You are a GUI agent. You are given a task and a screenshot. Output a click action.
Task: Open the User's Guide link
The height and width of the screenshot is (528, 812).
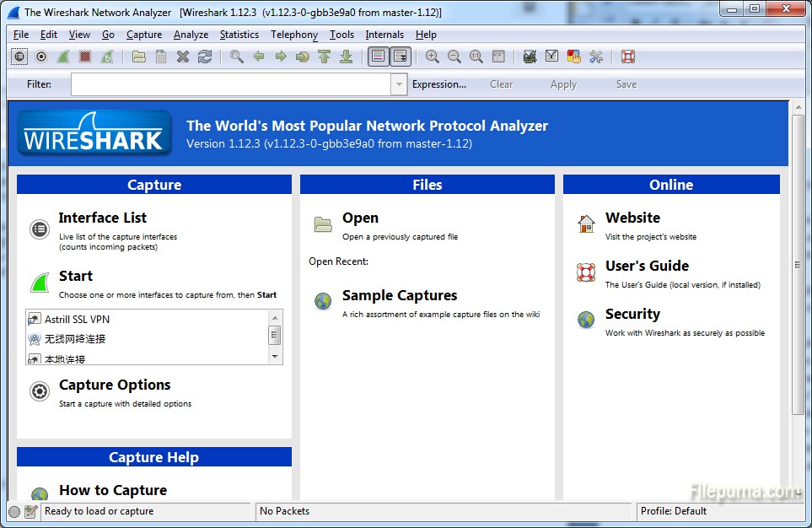(647, 267)
